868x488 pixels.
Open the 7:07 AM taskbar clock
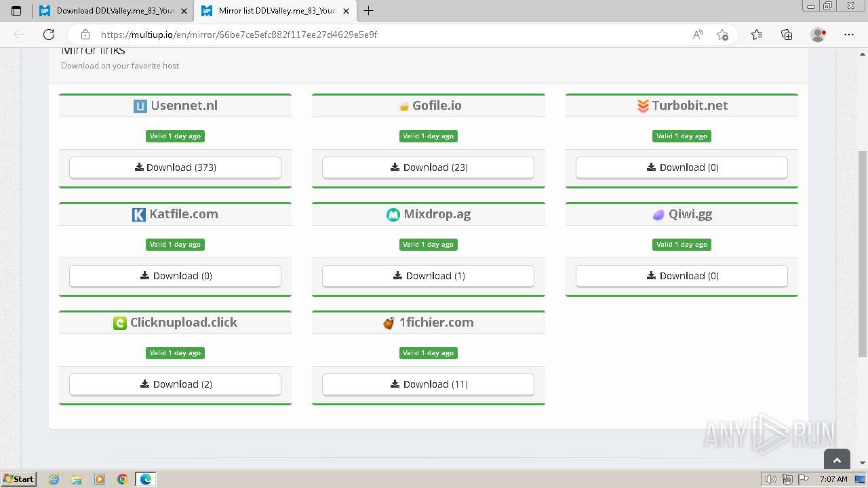click(833, 479)
